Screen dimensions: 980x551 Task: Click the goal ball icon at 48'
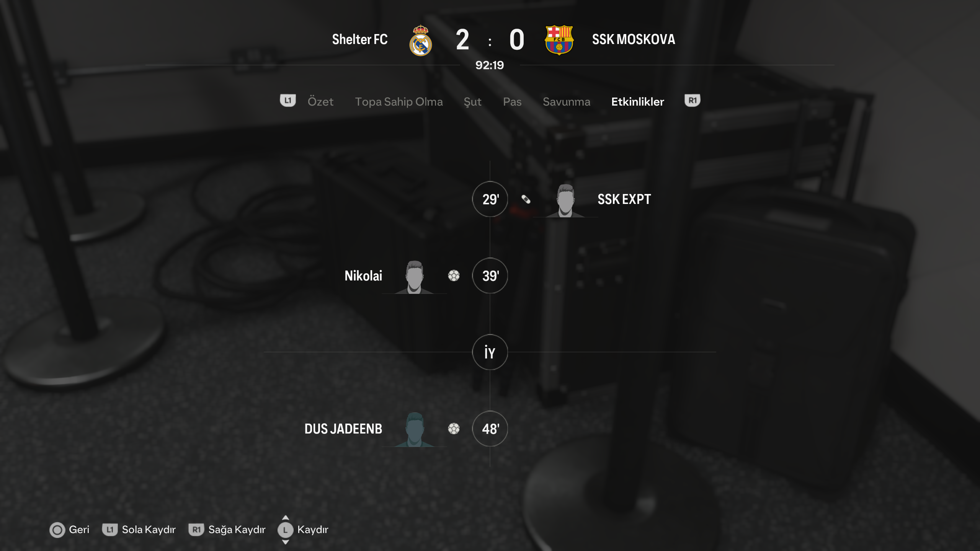coord(454,429)
